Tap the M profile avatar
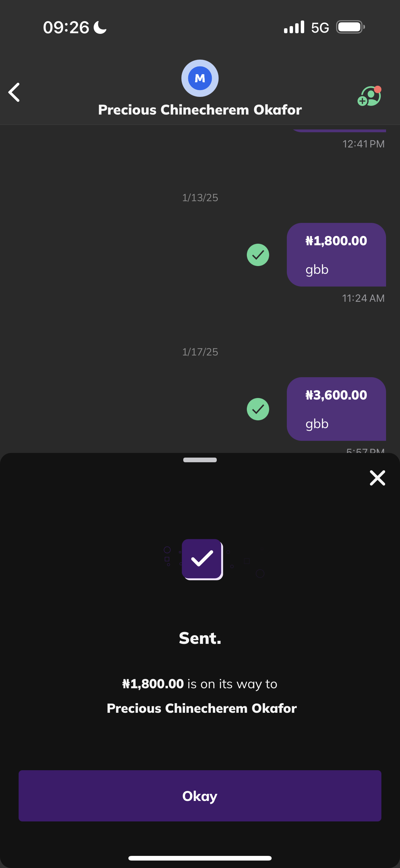Image resolution: width=400 pixels, height=868 pixels. 200,78
